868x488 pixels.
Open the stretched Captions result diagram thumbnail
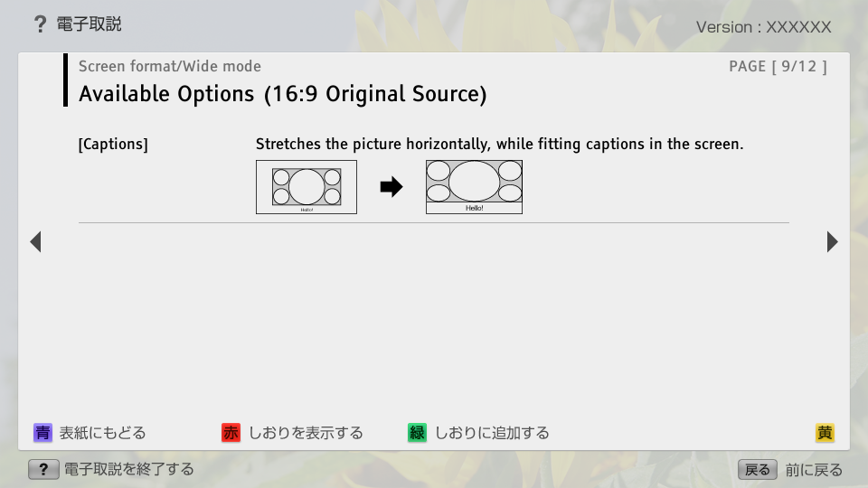474,187
